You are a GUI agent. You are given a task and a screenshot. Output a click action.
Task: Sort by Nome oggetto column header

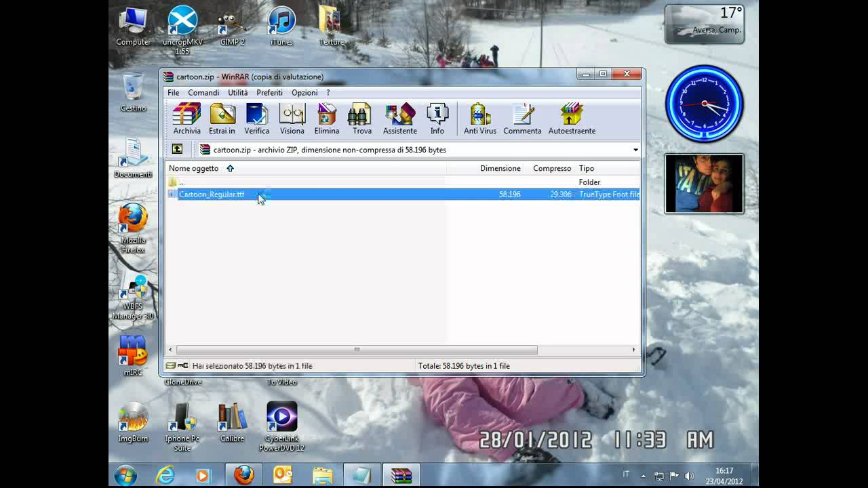(193, 168)
